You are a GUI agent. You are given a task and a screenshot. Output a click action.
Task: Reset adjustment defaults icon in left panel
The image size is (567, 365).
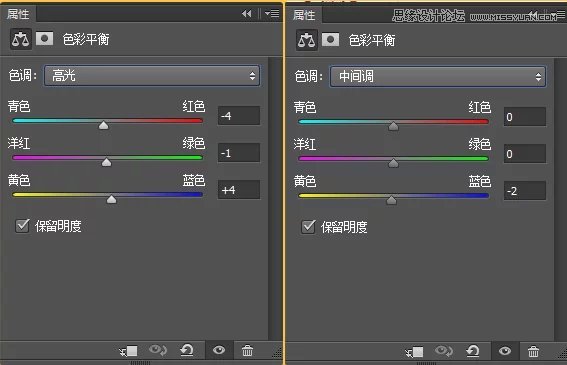[x=187, y=350]
